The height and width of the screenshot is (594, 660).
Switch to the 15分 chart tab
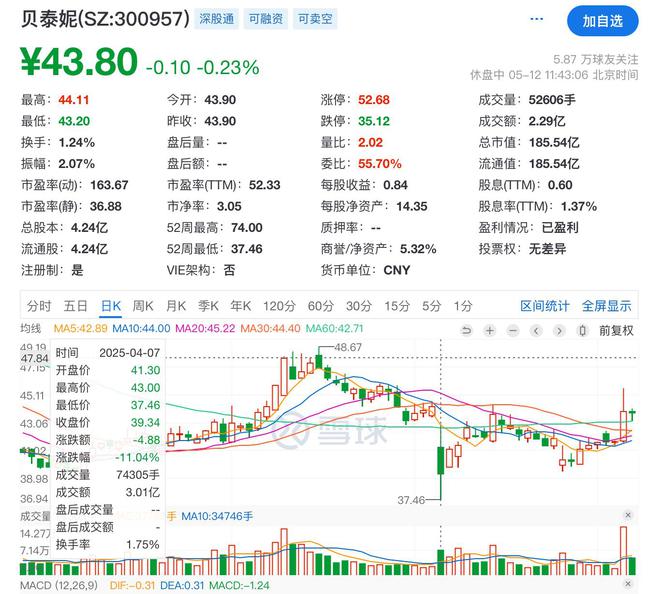click(397, 306)
